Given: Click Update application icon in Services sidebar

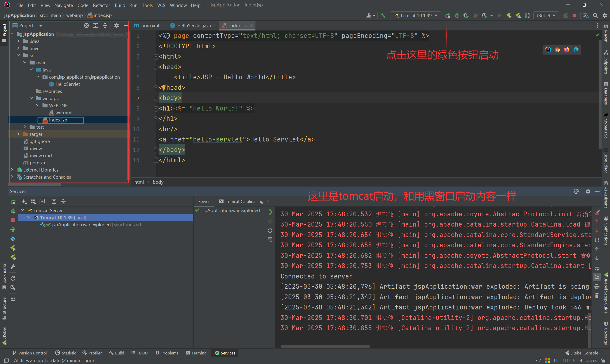Looking at the screenshot, I should pyautogui.click(x=13, y=230).
